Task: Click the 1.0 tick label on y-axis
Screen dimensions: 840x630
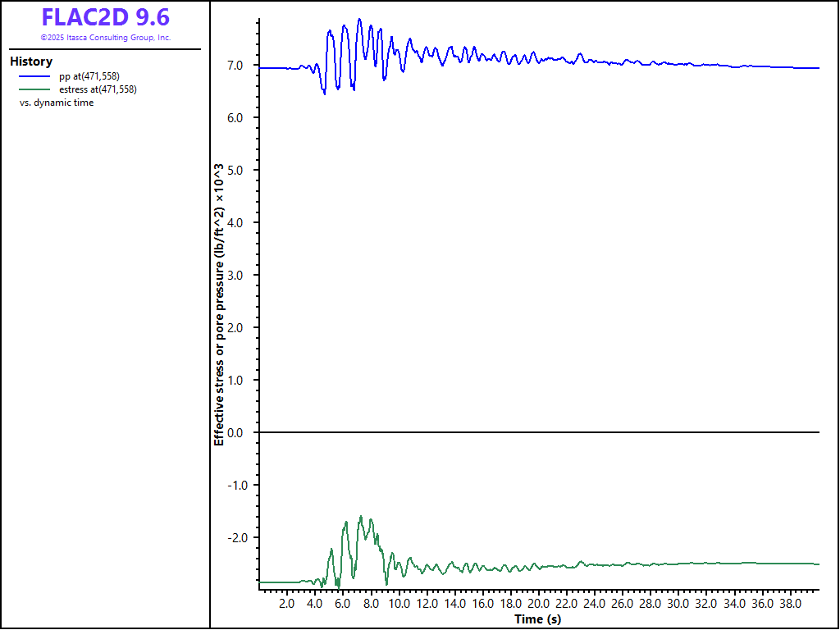Action: pyautogui.click(x=244, y=380)
